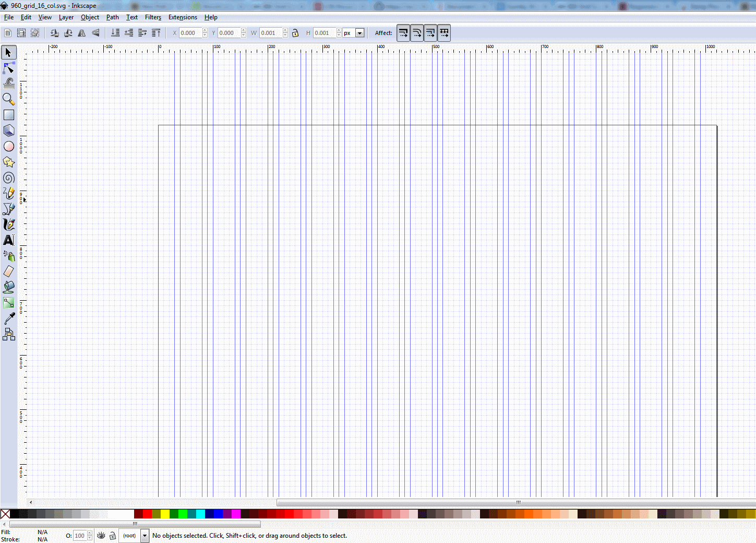Screen dimensions: 756x543
Task: Toggle current layer visibility in status bar
Action: [101, 536]
